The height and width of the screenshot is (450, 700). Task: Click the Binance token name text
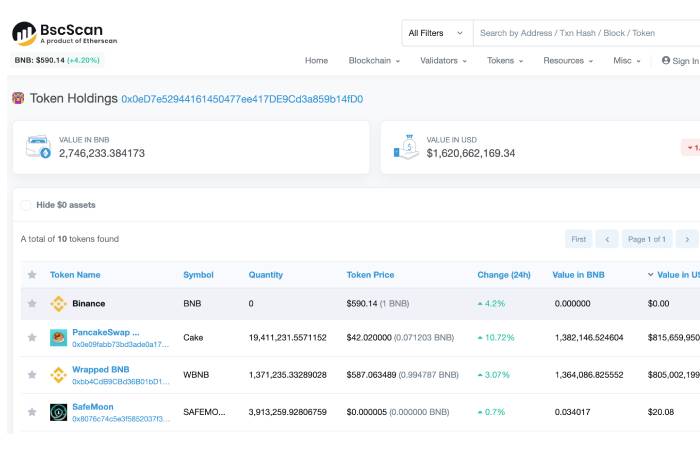[89, 304]
